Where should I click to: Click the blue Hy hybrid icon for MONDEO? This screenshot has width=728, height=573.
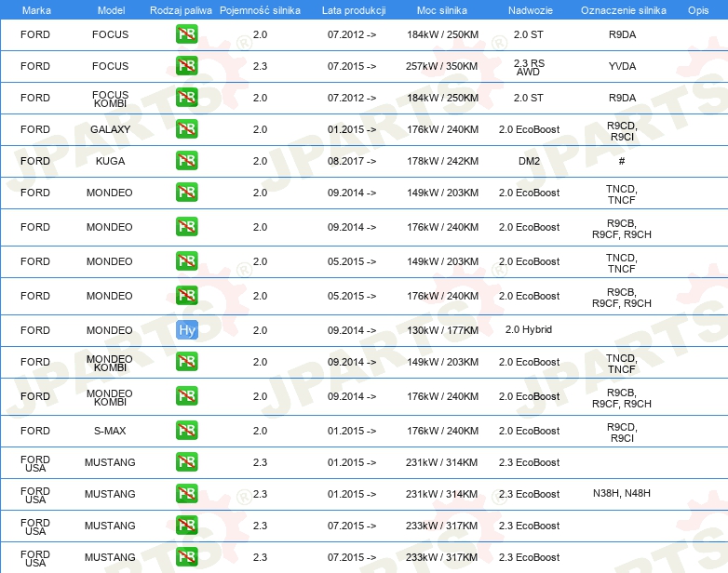coord(186,330)
